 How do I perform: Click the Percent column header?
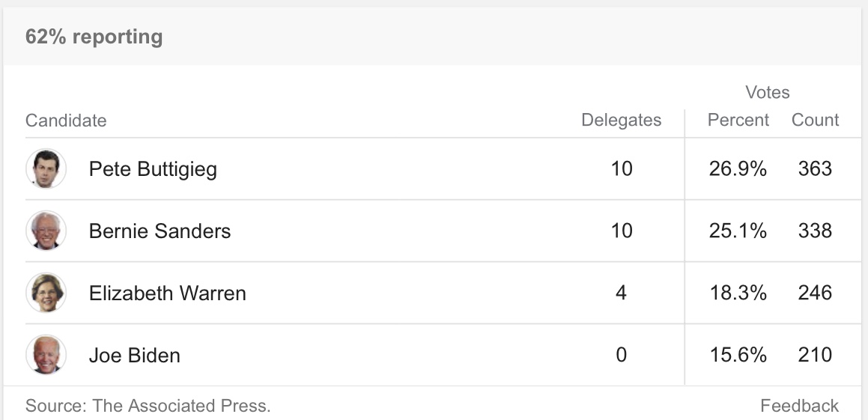point(738,120)
